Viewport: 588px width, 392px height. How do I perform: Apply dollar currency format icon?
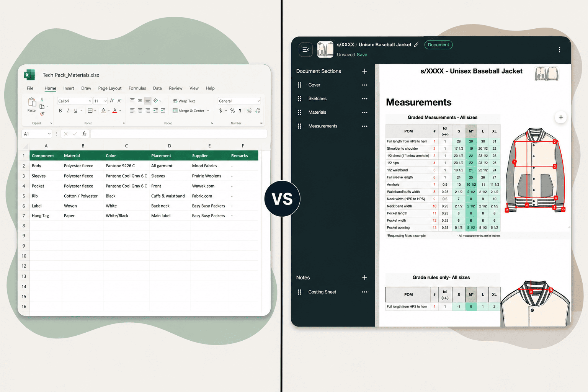click(220, 111)
